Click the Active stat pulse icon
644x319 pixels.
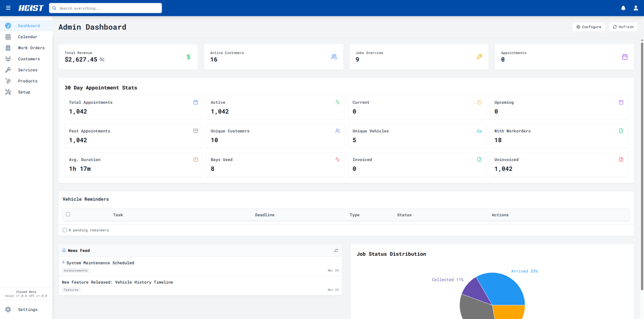pos(338,102)
